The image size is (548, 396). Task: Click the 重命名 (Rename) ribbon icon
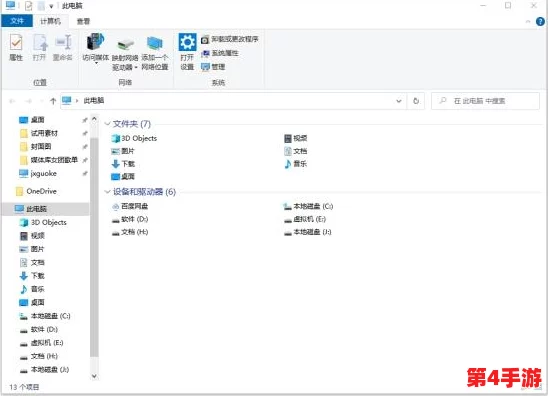point(63,47)
